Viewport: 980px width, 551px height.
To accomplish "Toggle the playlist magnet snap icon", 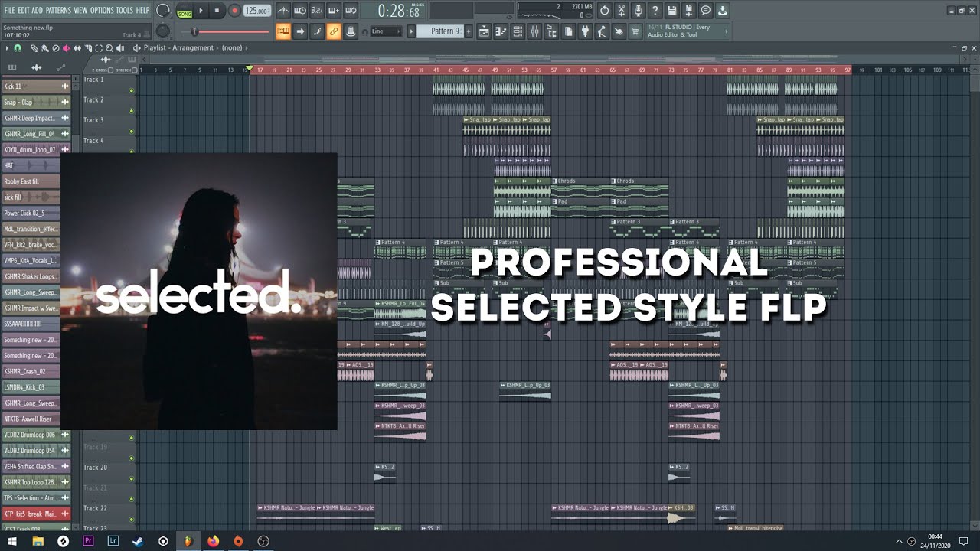I will click(18, 48).
